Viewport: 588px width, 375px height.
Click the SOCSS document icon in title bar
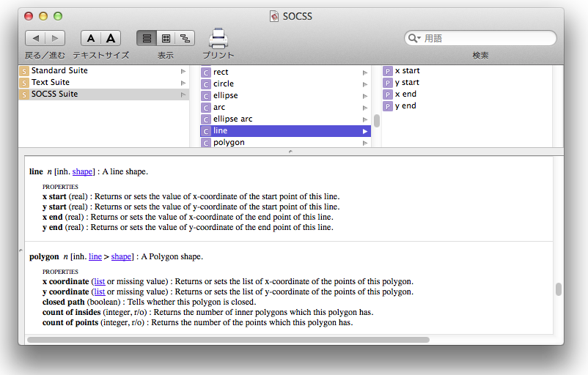point(274,16)
